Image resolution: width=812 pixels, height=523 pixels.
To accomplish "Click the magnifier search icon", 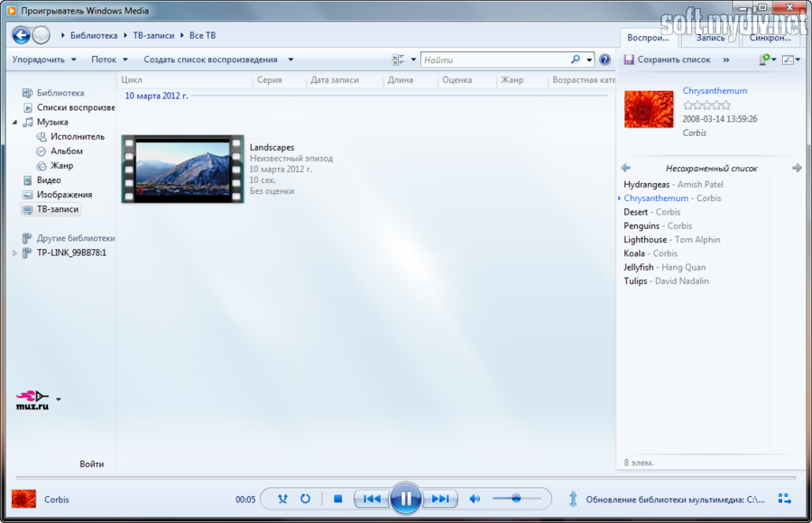I will 576,60.
